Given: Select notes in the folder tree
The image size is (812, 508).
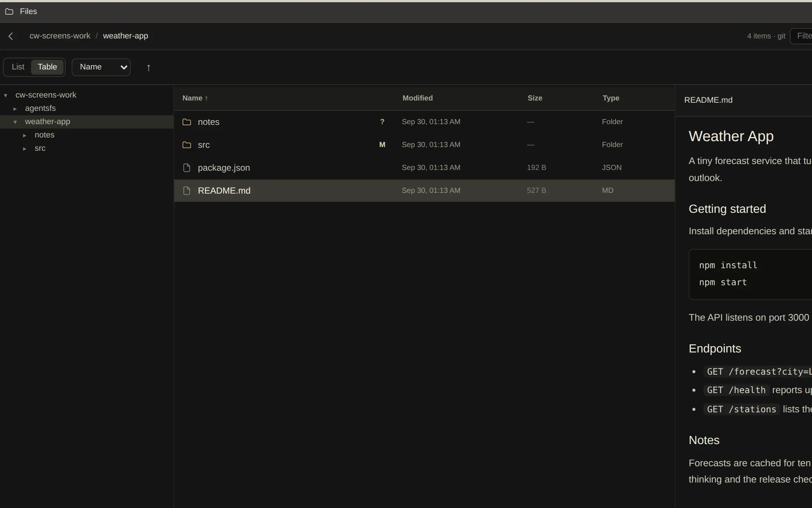Looking at the screenshot, I should click(x=44, y=135).
